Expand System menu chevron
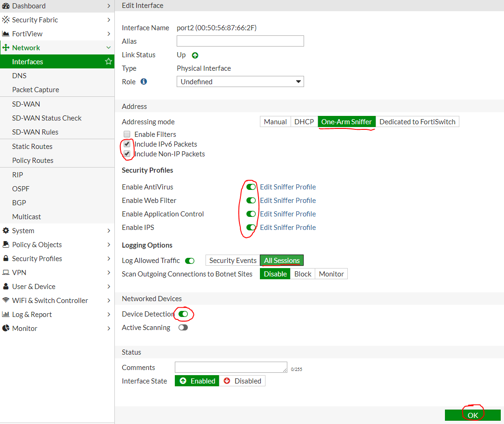The width and height of the screenshot is (504, 424). coord(109,230)
